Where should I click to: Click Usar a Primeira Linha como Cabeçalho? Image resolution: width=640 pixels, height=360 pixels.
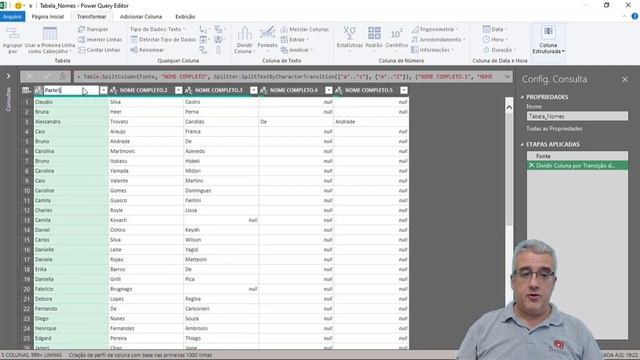coord(50,40)
